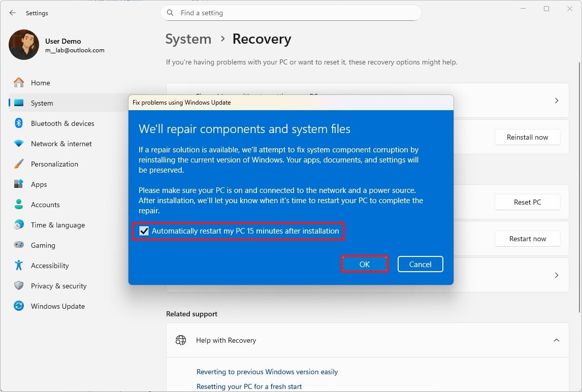Click the User Demo profile avatar
This screenshot has width=582, height=392.
(23, 45)
